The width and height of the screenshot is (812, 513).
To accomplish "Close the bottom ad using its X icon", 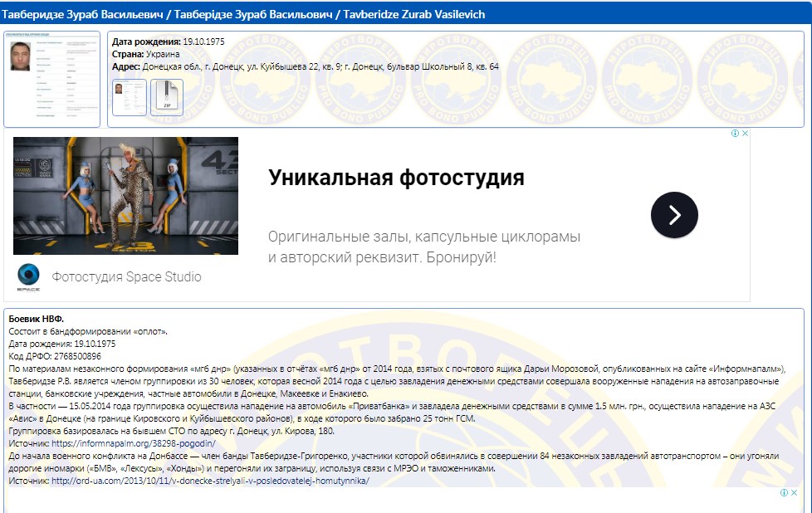I will (x=795, y=493).
